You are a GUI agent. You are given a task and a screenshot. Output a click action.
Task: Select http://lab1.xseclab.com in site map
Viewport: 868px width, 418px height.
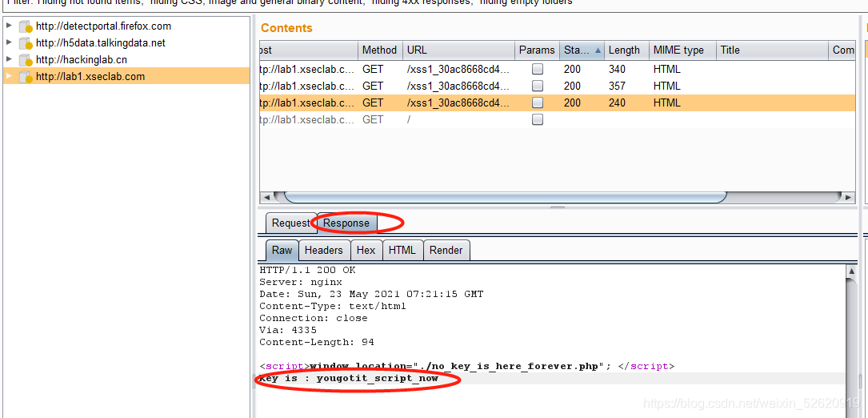pyautogui.click(x=90, y=76)
